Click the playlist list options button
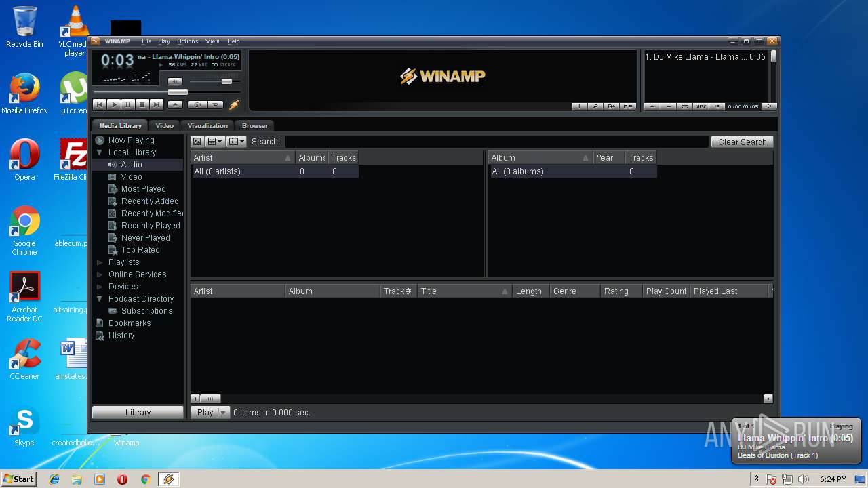The image size is (868, 488). pyautogui.click(x=717, y=106)
